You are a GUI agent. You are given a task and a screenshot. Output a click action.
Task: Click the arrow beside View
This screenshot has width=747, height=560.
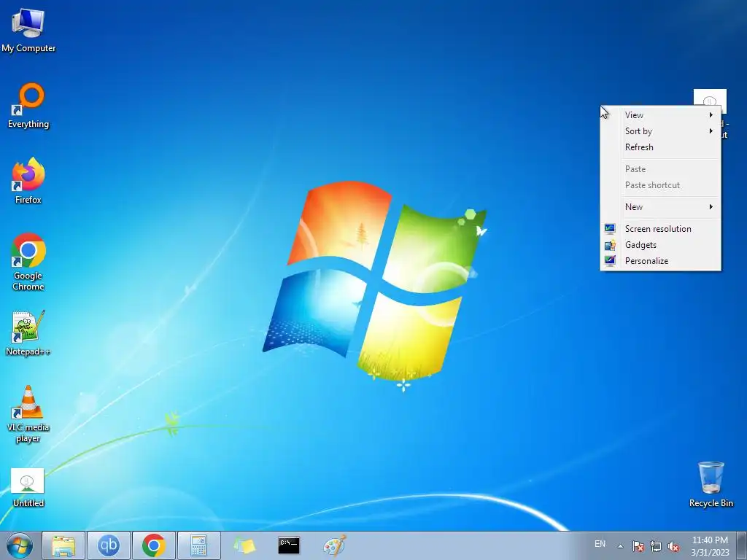coord(711,114)
